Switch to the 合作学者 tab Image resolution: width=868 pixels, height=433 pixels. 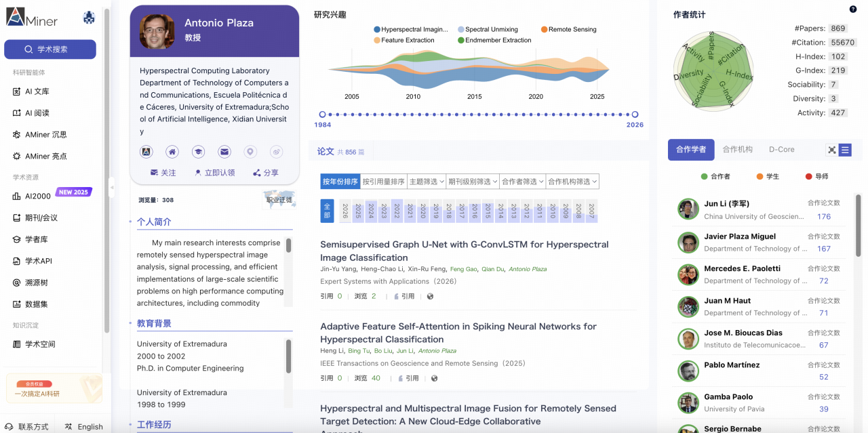click(691, 150)
